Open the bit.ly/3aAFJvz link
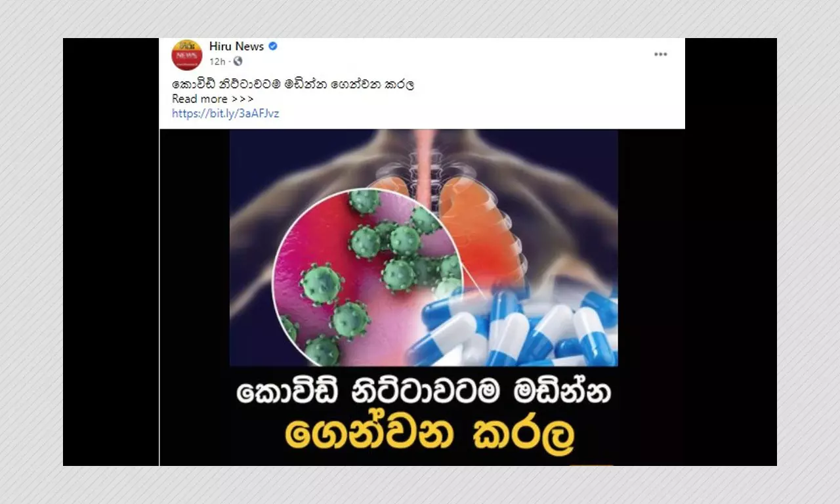Screen dimensions: 840x504 click(x=226, y=113)
